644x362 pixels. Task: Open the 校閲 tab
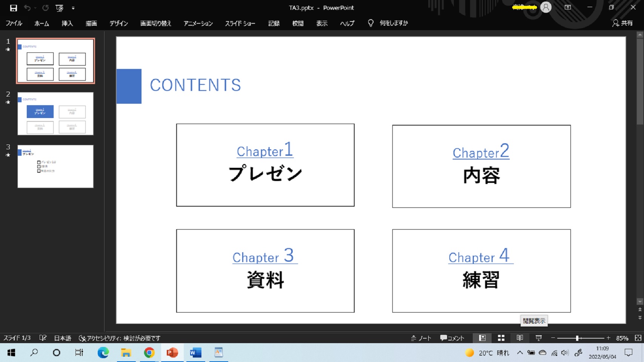pos(298,23)
